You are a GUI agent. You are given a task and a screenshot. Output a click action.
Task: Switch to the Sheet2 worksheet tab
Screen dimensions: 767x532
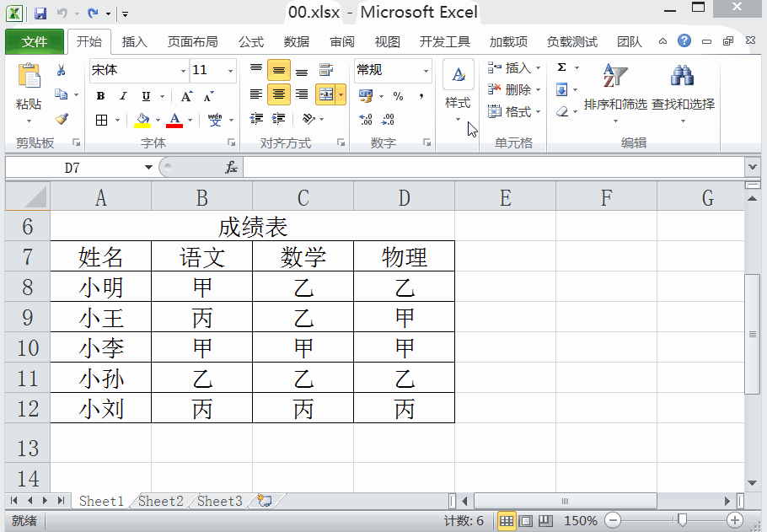pyautogui.click(x=159, y=501)
